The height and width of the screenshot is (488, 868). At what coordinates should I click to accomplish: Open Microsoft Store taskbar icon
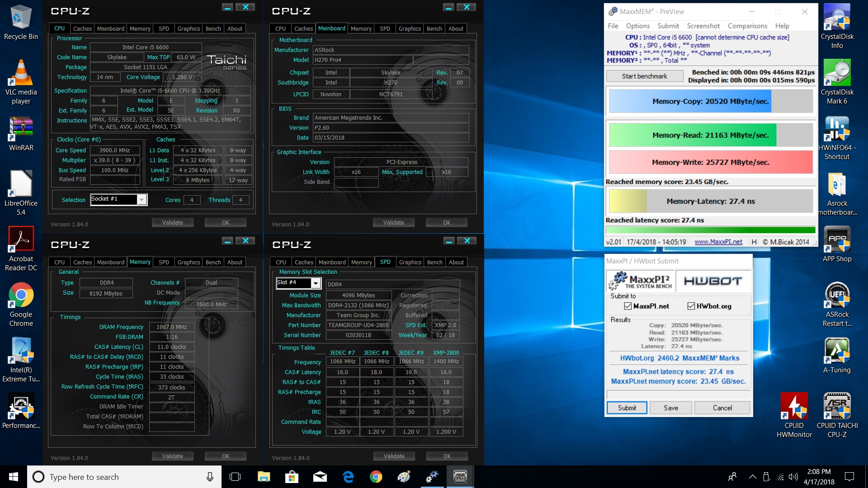(x=292, y=477)
